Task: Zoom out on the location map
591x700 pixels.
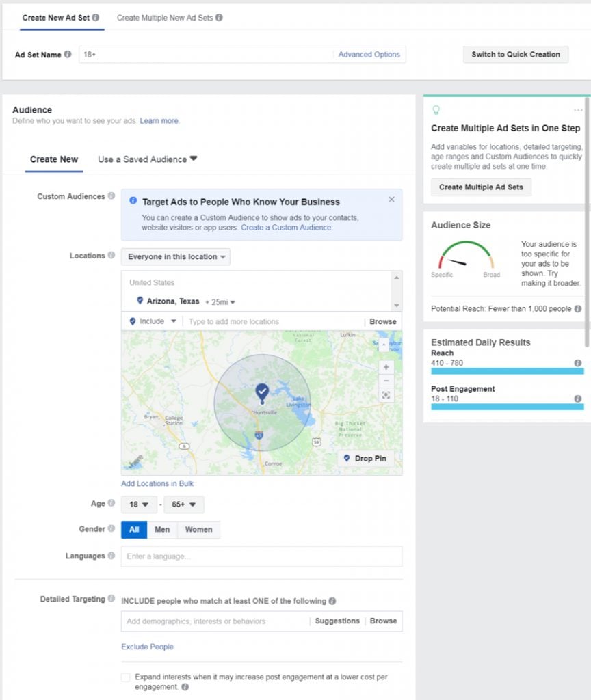Action: click(x=386, y=381)
